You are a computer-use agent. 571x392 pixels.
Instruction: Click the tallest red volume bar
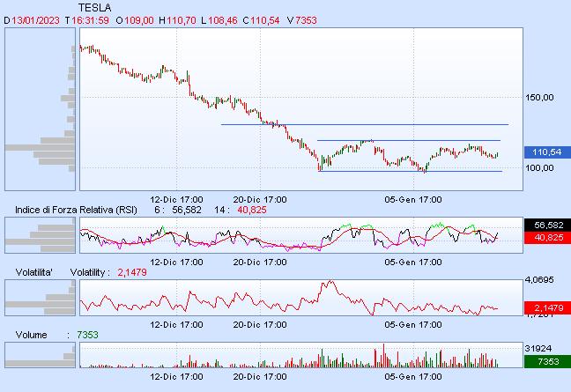coord(384,356)
